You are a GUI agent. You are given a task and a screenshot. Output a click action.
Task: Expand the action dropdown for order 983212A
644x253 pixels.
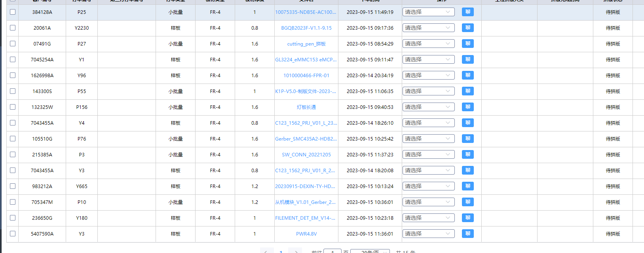(x=428, y=186)
